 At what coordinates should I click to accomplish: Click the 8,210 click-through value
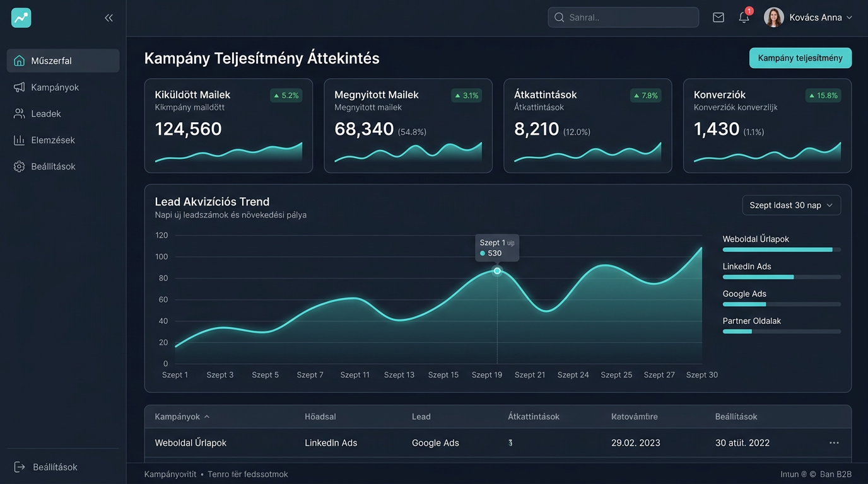coord(537,129)
